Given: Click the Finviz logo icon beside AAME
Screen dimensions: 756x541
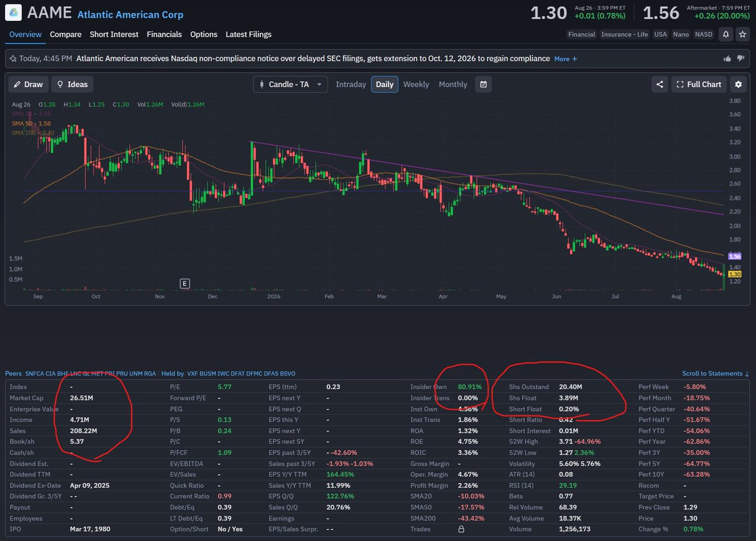Looking at the screenshot, I should coord(13,13).
